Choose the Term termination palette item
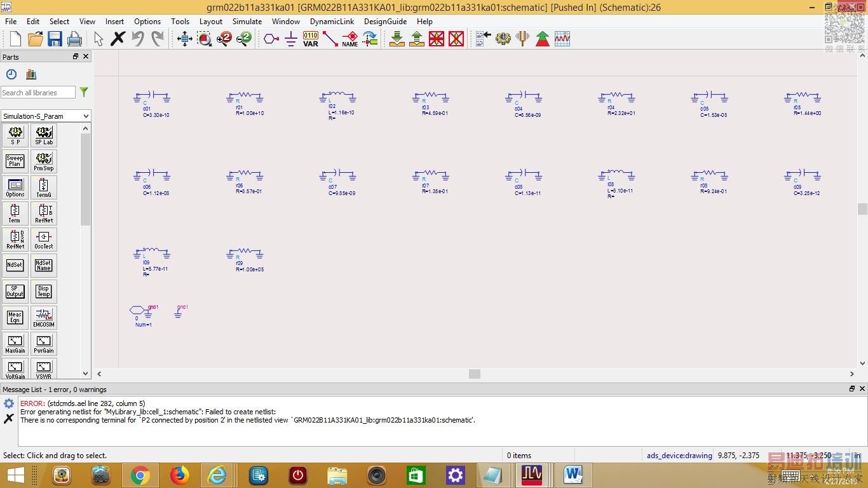The height and width of the screenshot is (488, 868). [x=15, y=213]
